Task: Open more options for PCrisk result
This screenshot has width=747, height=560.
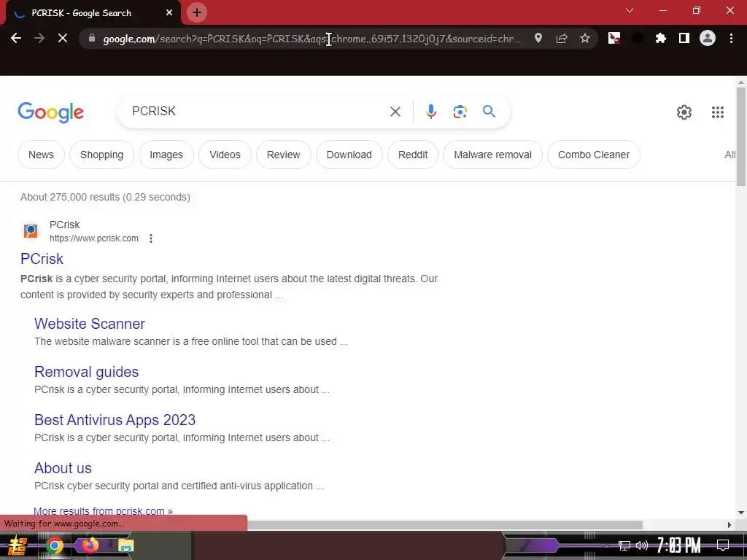Action: click(x=150, y=238)
